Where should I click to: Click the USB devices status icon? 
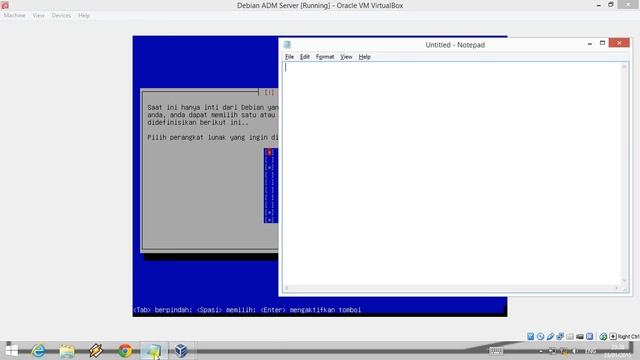click(550, 336)
